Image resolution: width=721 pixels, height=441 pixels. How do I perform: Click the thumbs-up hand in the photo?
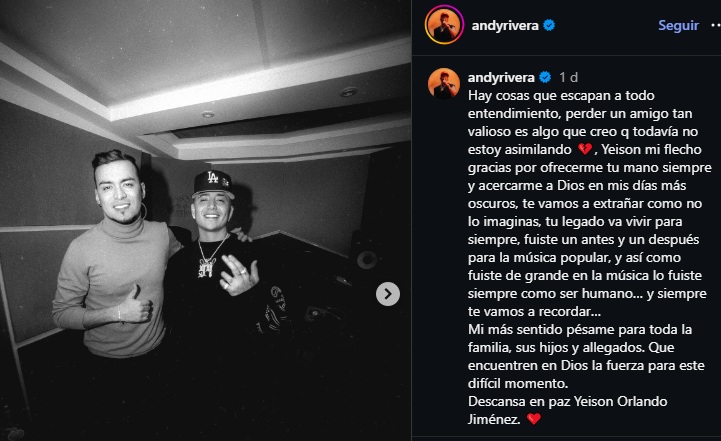pos(136,305)
